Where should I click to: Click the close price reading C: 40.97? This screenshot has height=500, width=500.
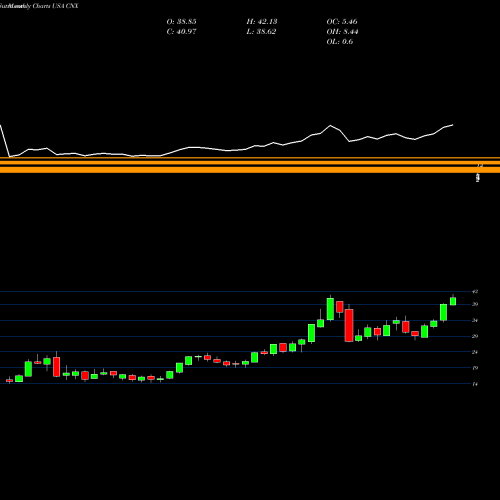click(x=181, y=32)
